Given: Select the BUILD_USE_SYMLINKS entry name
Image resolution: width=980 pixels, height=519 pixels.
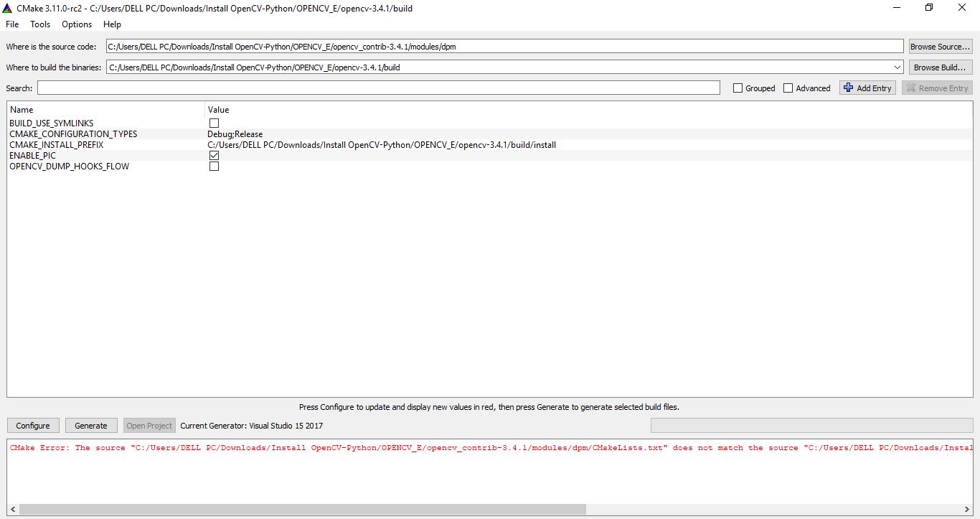Looking at the screenshot, I should [52, 123].
